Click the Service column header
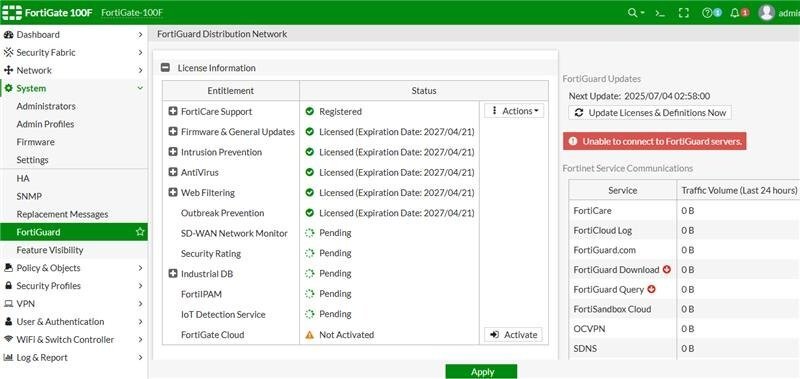The image size is (800, 379). tap(622, 190)
